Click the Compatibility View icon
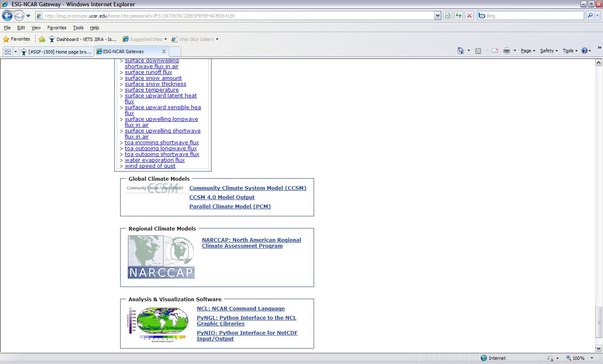 coord(448,16)
